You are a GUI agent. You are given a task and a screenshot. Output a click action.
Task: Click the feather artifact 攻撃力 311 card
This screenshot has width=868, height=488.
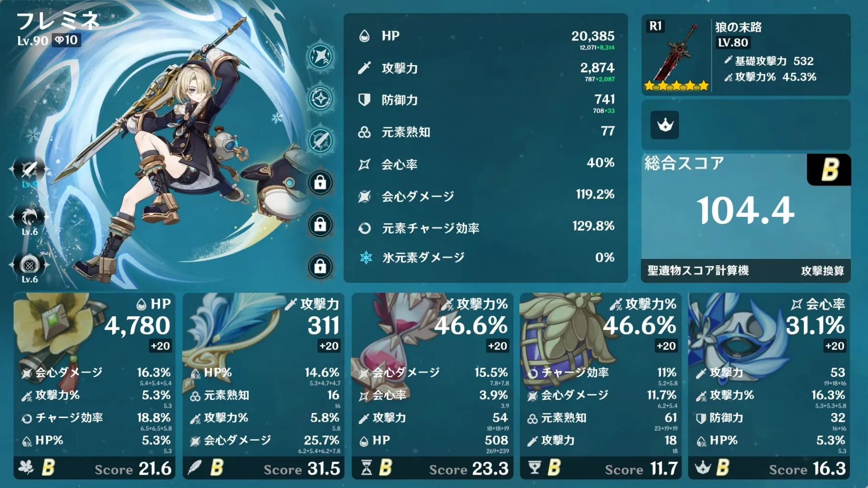263,386
